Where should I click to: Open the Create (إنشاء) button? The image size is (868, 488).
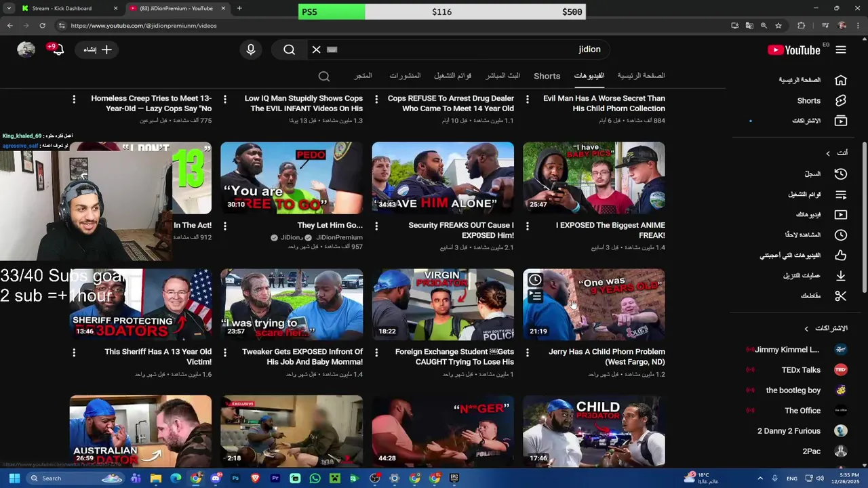[x=98, y=49]
